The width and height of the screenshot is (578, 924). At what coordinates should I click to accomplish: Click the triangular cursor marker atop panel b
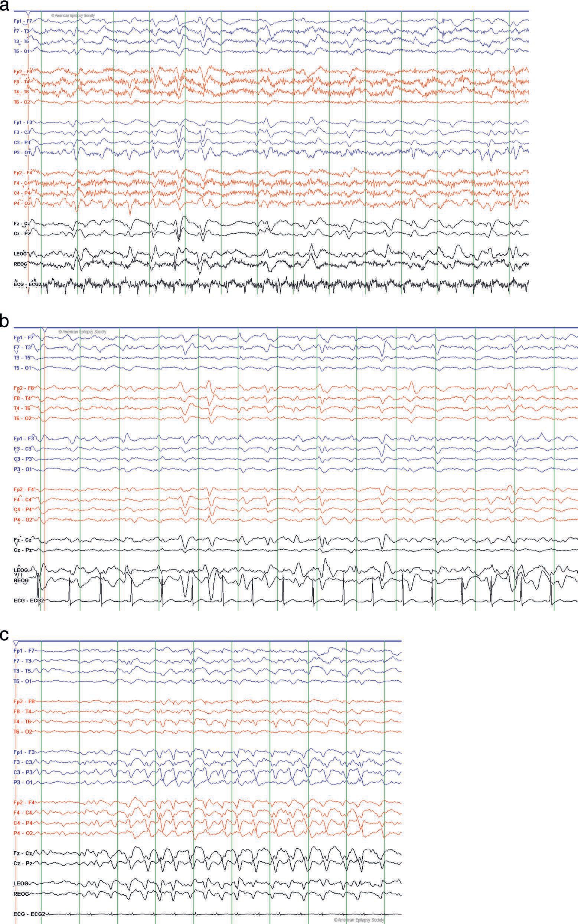coord(45,330)
